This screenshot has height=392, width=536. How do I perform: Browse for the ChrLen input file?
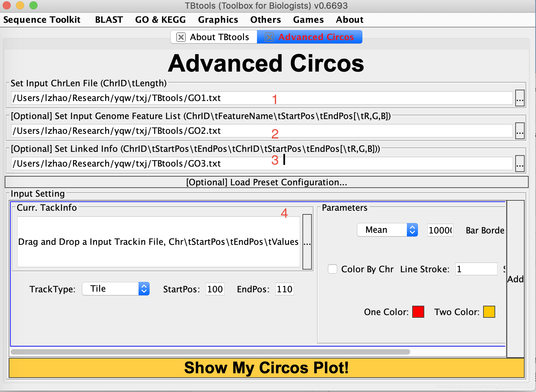520,98
